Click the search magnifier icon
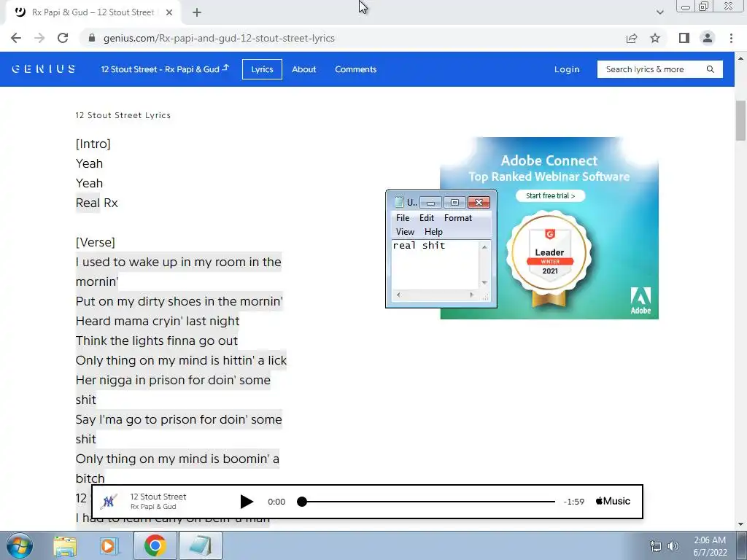Viewport: 747px width, 560px height. pyautogui.click(x=711, y=69)
